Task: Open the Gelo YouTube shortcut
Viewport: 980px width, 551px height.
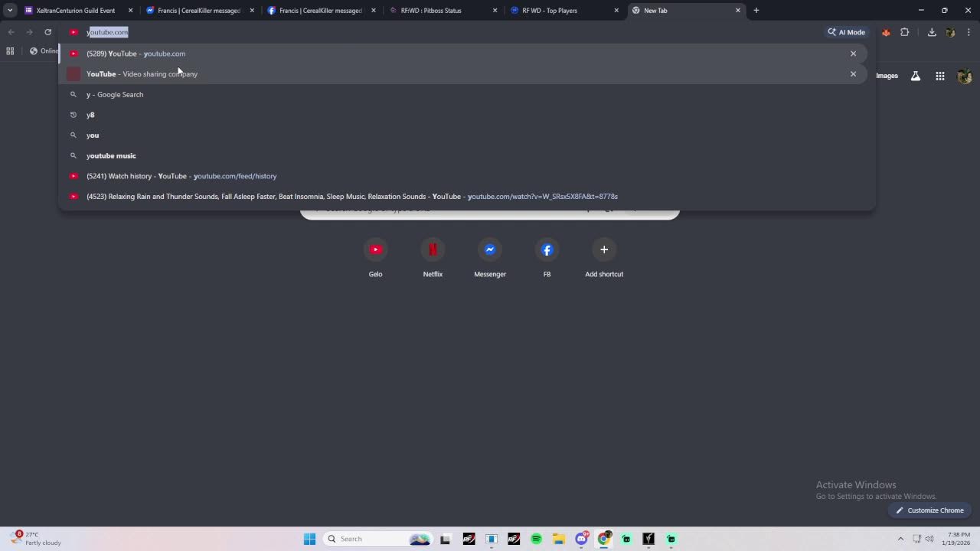Action: [x=375, y=258]
